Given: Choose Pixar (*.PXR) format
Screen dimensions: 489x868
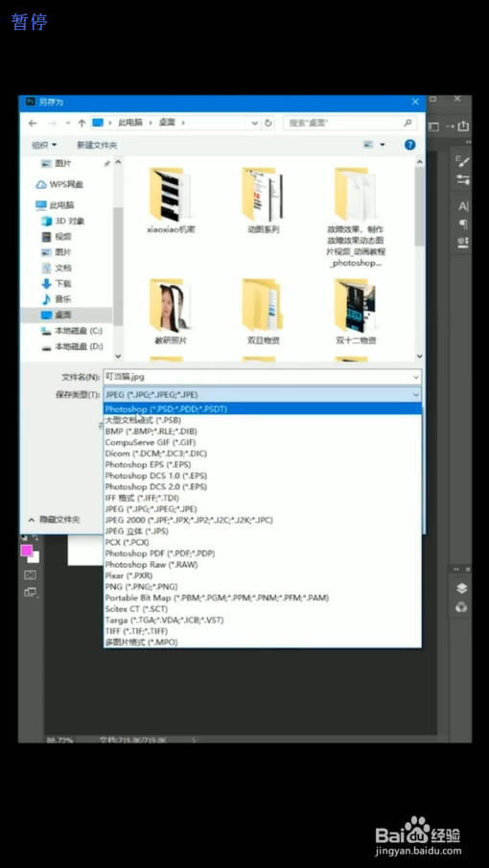Looking at the screenshot, I should 262,575.
